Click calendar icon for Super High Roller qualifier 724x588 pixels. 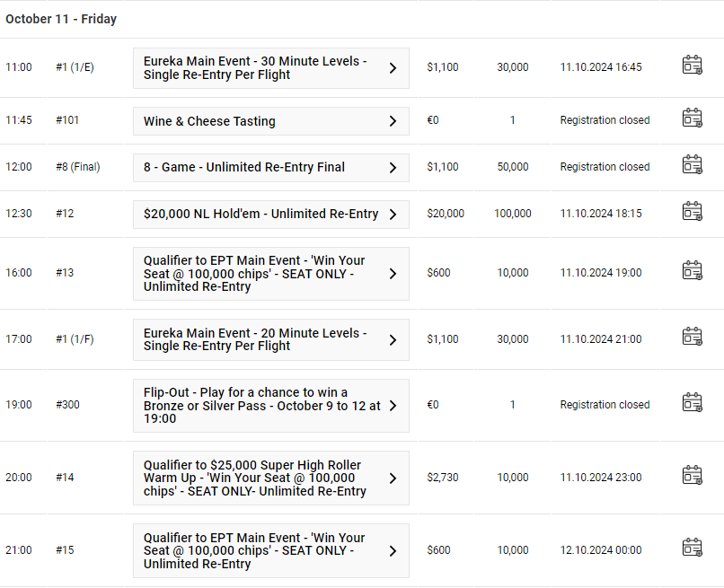[693, 476]
